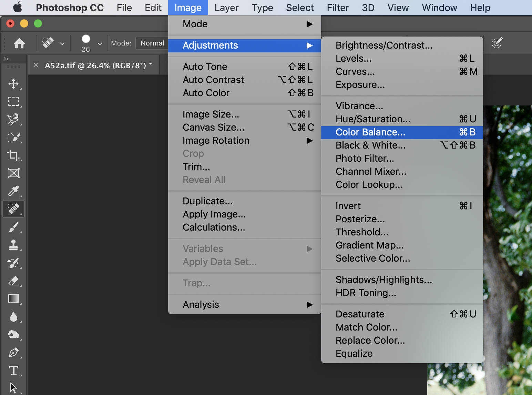Select the Pen tool
Screen dimensions: 532x395
coord(13,353)
